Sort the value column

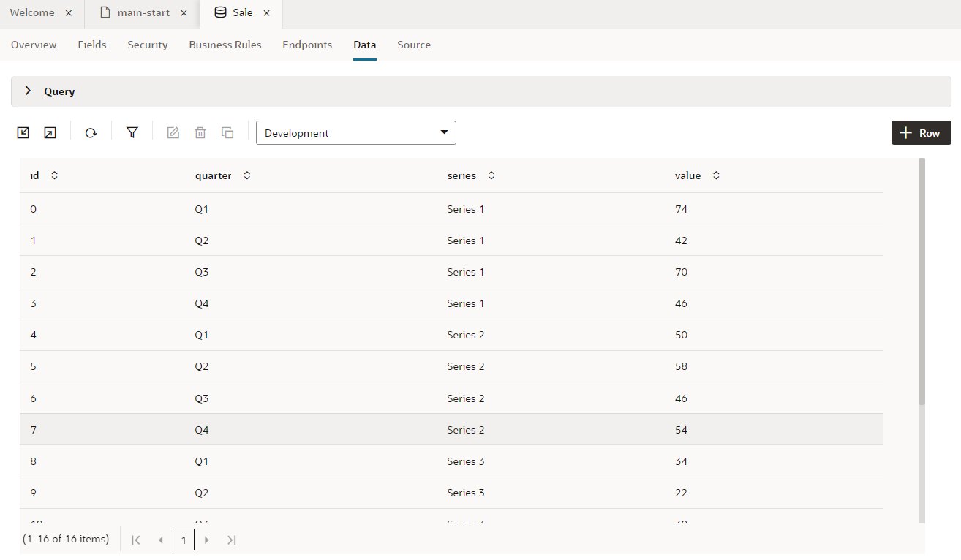716,175
